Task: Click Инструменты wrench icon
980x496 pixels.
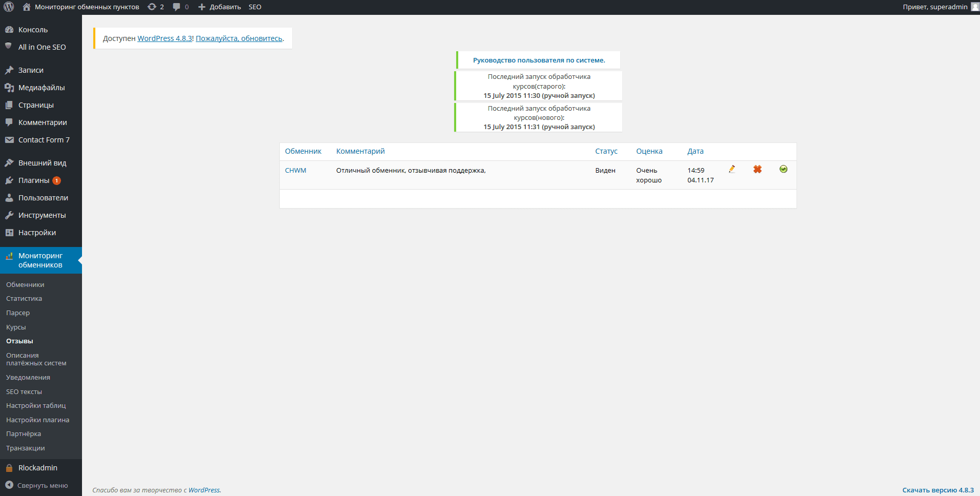Action: 9,215
